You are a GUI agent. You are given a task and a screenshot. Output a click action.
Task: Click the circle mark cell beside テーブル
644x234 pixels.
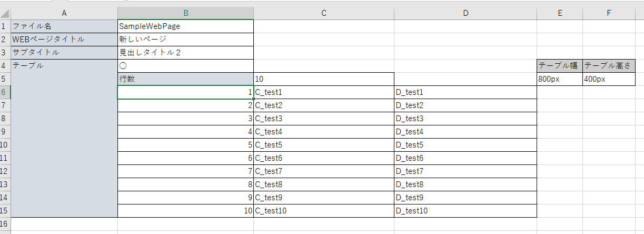coord(185,66)
